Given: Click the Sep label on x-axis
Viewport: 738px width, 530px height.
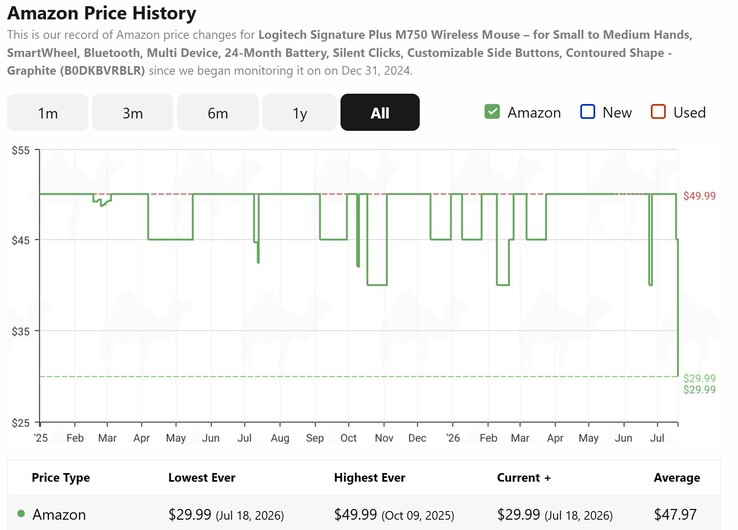Looking at the screenshot, I should coord(315,438).
